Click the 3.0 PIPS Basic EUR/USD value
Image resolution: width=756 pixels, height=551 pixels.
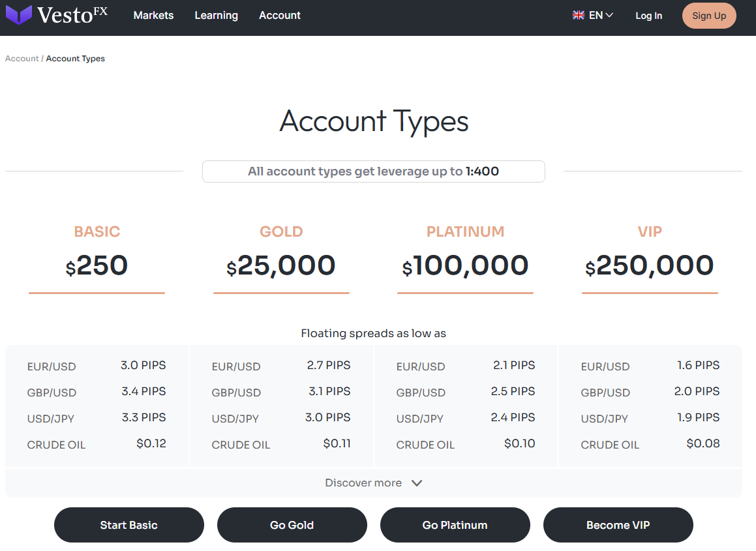144,365
